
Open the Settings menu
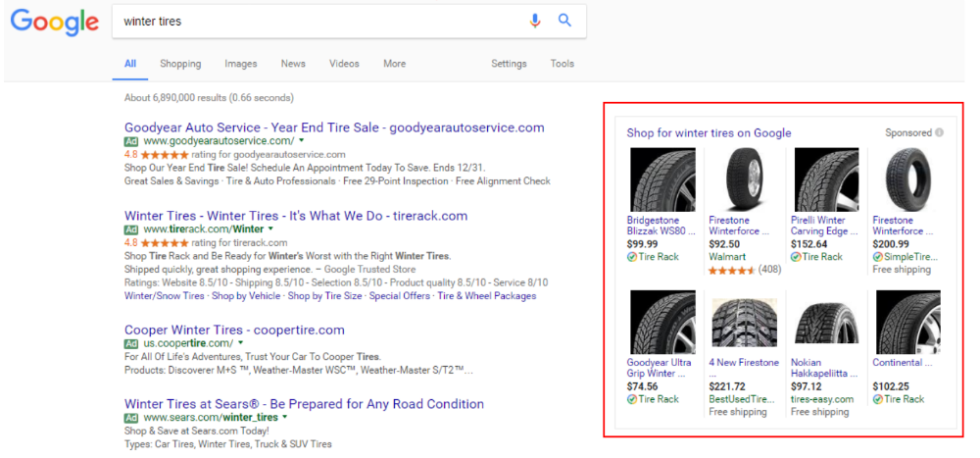(x=509, y=64)
